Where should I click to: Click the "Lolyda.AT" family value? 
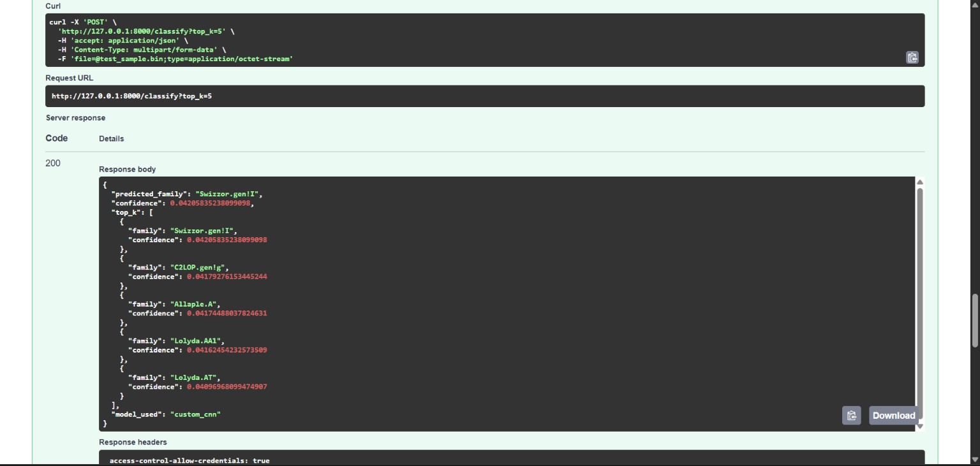click(x=195, y=377)
